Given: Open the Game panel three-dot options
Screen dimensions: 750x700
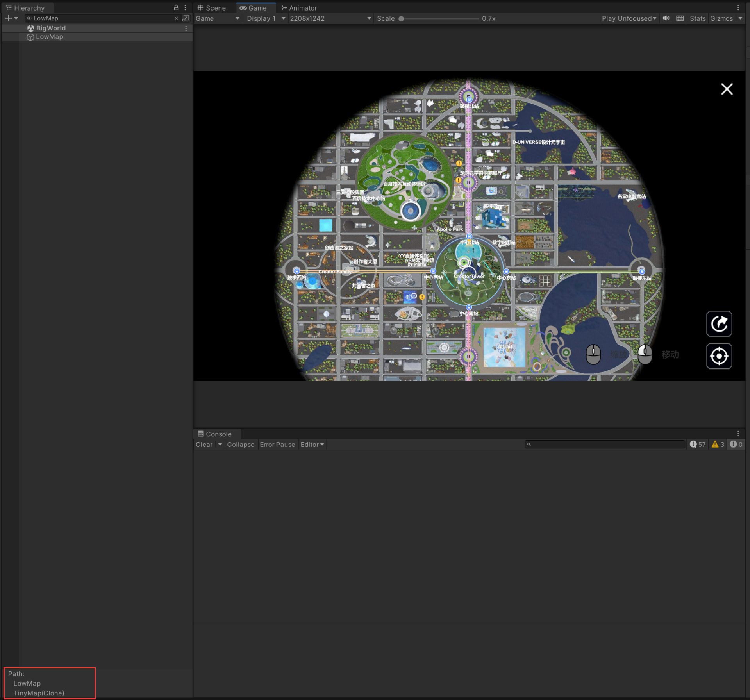Looking at the screenshot, I should pyautogui.click(x=738, y=8).
